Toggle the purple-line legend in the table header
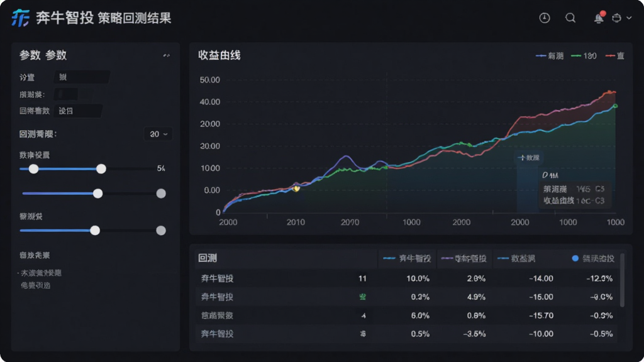This screenshot has height=362, width=644. [464, 258]
